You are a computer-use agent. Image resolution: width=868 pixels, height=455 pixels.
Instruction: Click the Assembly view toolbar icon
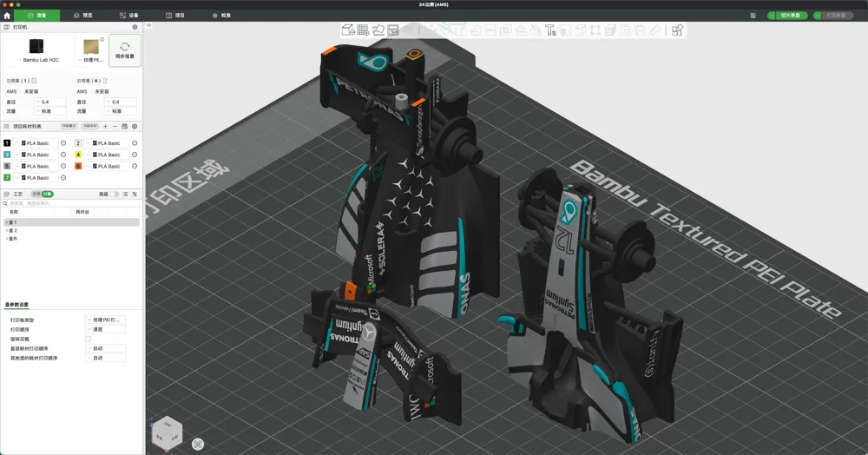coord(678,30)
